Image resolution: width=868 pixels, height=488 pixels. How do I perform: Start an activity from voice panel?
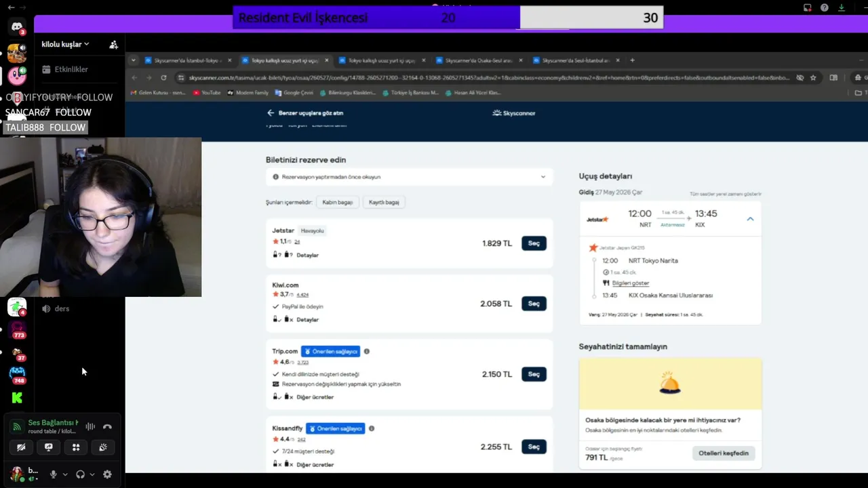76,447
